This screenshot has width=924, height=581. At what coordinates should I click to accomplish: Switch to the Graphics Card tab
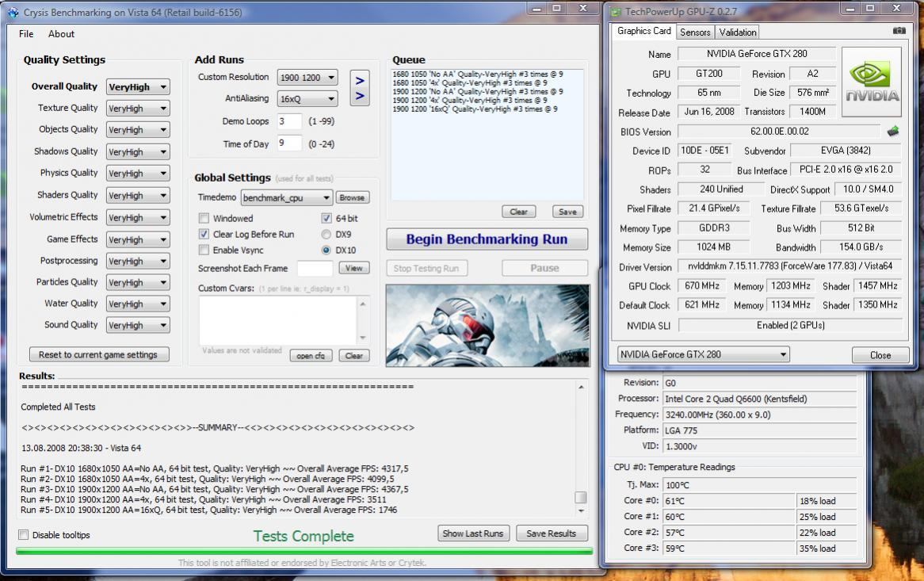643,31
